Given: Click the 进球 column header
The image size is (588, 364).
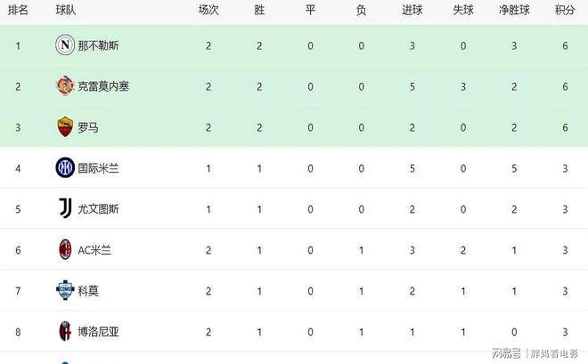Looking at the screenshot, I should [x=412, y=10].
